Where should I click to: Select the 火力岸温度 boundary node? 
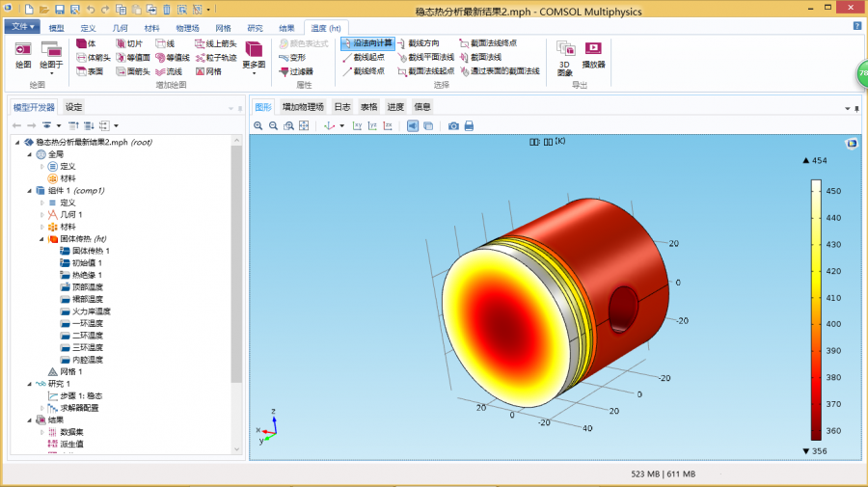[85, 311]
